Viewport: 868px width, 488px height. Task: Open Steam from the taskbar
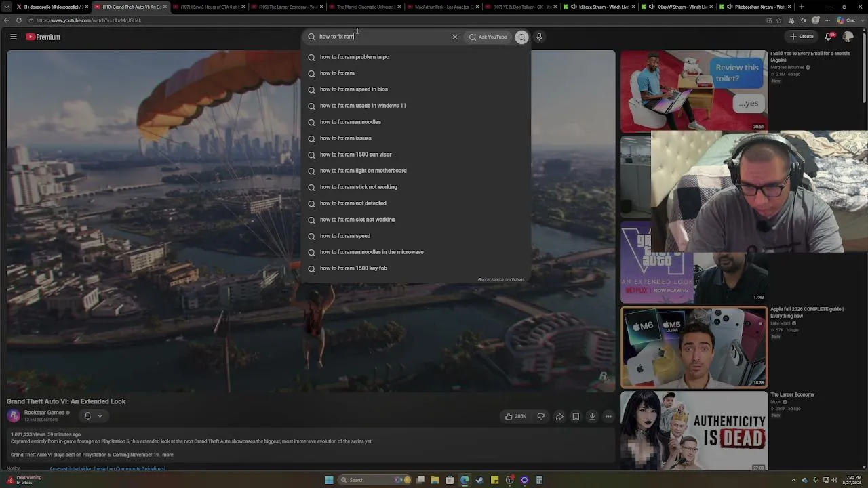tap(479, 480)
